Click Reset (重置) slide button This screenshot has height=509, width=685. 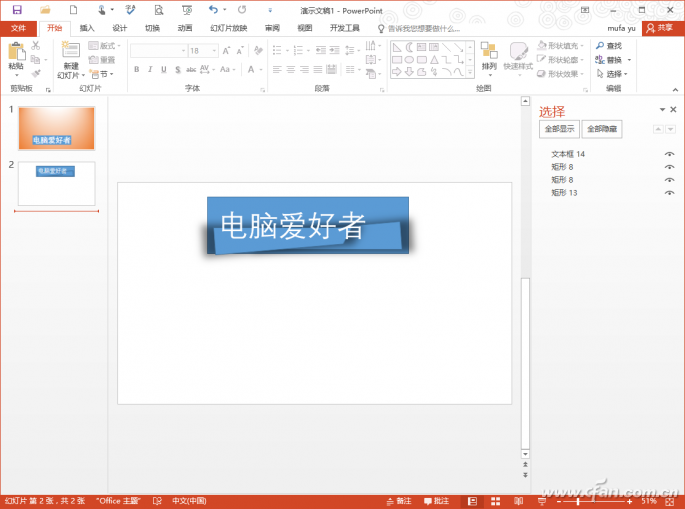pyautogui.click(x=102, y=60)
